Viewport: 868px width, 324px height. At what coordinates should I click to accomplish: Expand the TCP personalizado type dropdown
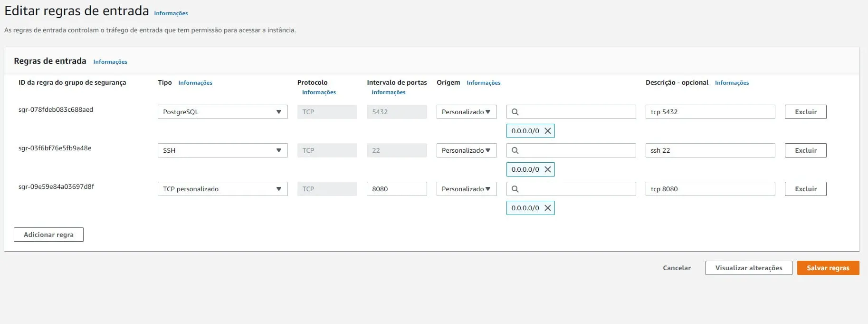pos(222,189)
